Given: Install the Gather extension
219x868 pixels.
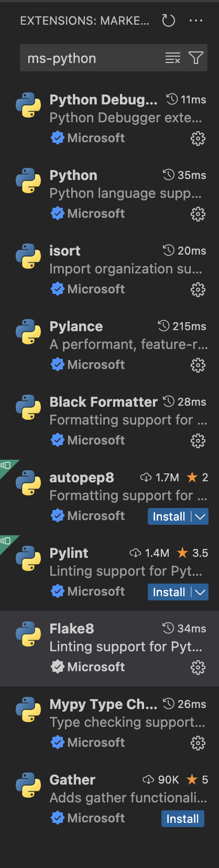Looking at the screenshot, I should tap(183, 819).
